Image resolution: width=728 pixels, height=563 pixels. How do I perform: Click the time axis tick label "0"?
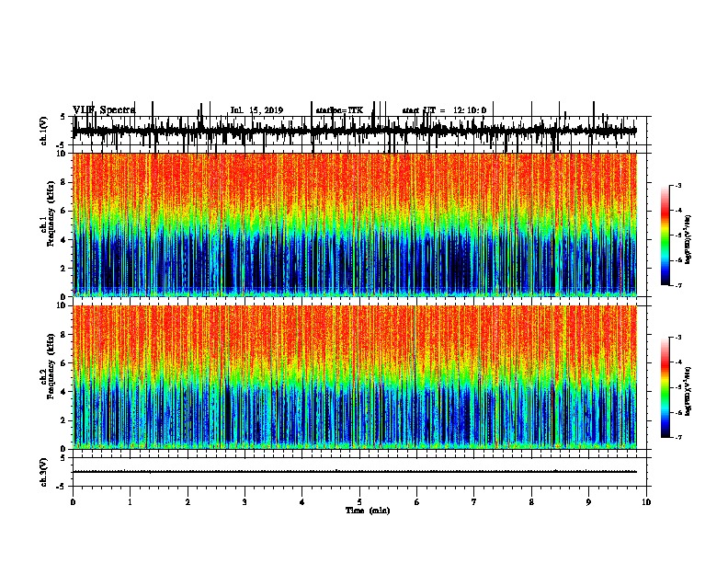click(x=73, y=502)
